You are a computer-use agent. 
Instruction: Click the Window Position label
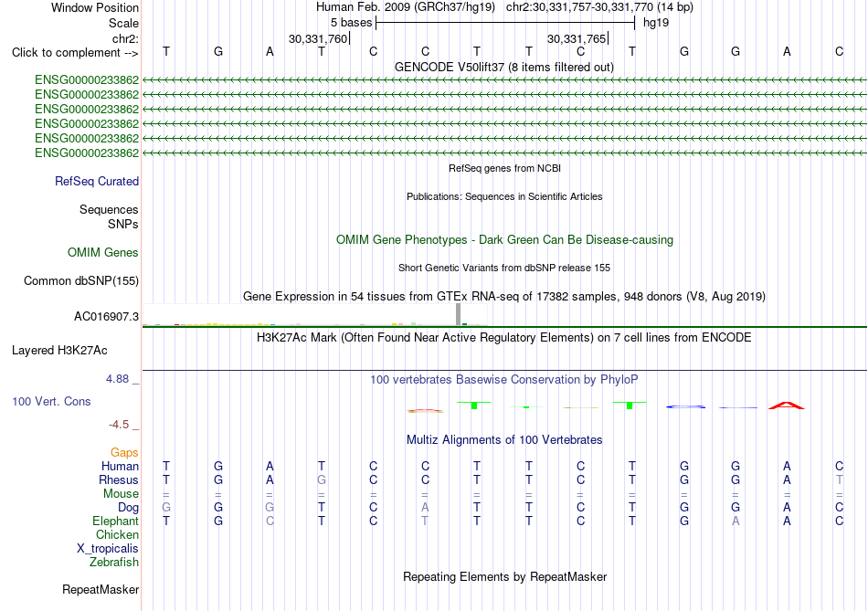pyautogui.click(x=95, y=7)
